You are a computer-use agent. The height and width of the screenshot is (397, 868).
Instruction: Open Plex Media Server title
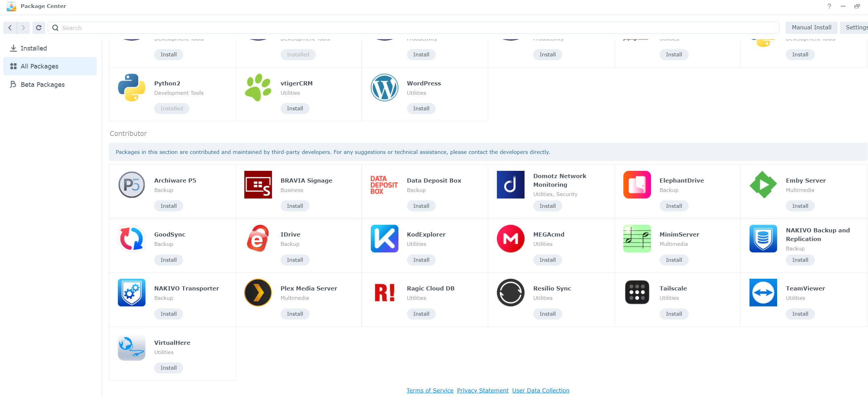click(309, 288)
